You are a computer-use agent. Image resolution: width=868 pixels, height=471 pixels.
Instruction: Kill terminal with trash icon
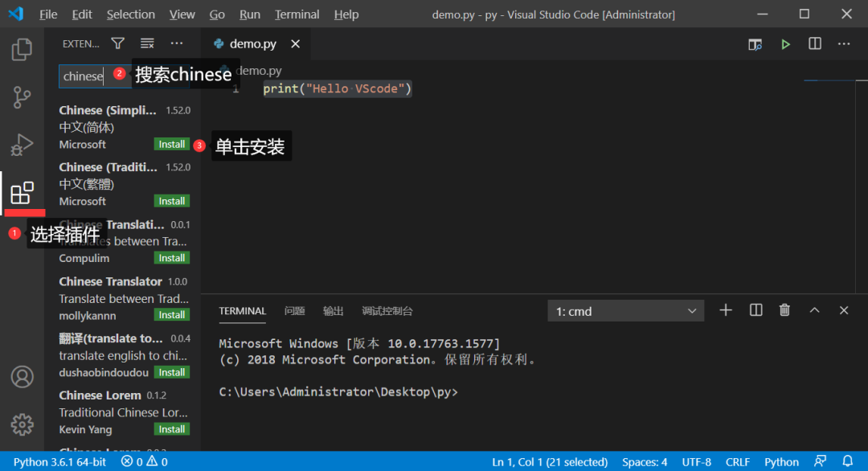[x=784, y=310]
